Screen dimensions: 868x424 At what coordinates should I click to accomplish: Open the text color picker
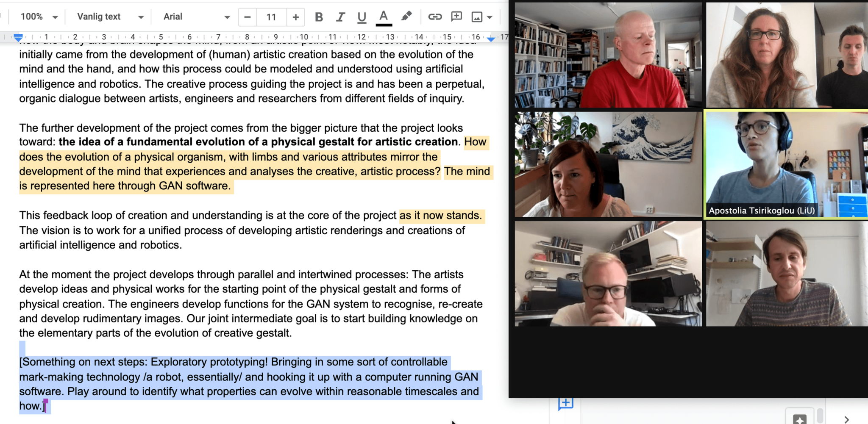pos(384,17)
